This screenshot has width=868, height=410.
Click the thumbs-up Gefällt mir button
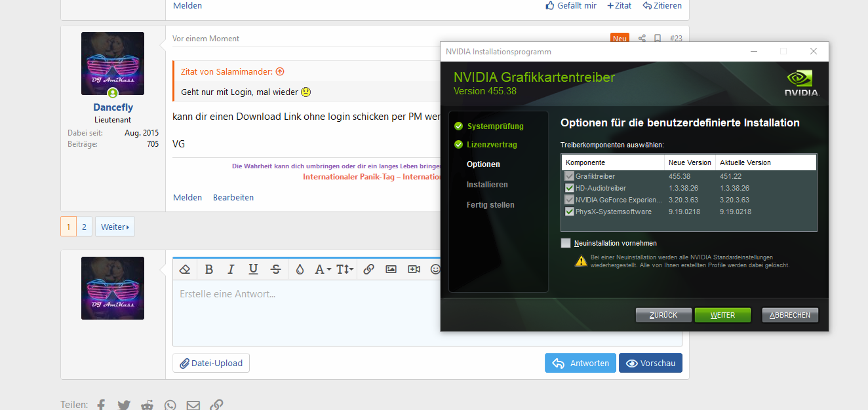coord(571,5)
